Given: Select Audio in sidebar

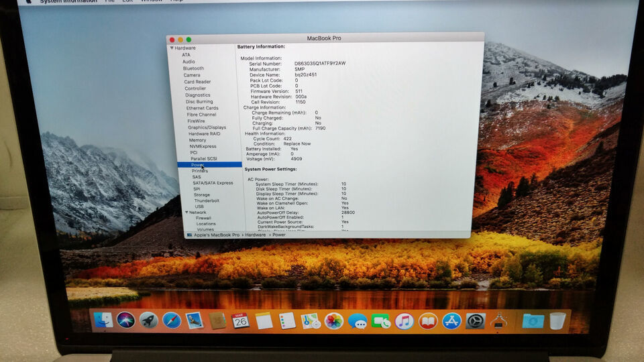Looking at the screenshot, I should click(x=189, y=62).
